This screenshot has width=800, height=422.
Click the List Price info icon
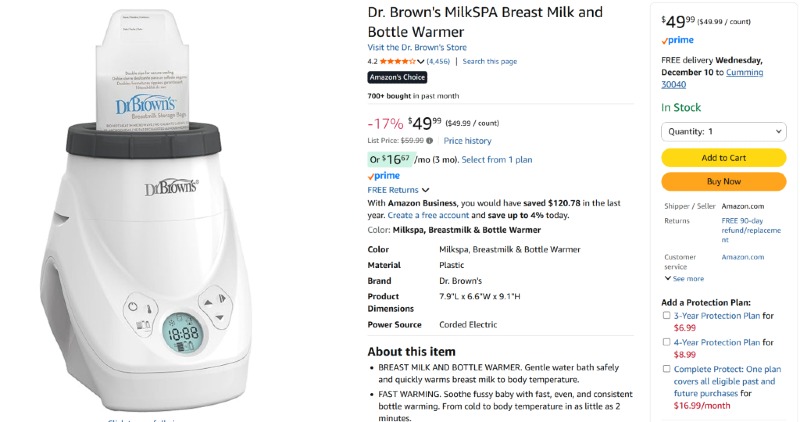(430, 141)
